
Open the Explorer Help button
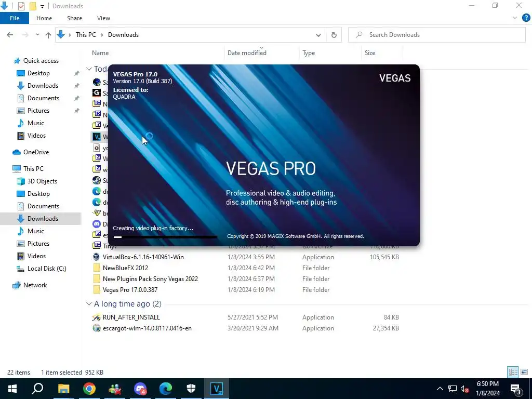coord(526,18)
